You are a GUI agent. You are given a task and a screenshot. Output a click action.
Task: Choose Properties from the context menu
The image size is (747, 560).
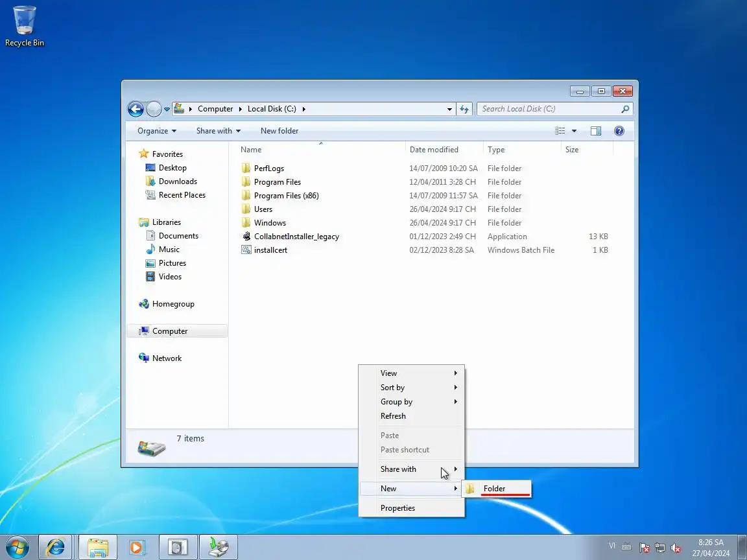coord(412,508)
